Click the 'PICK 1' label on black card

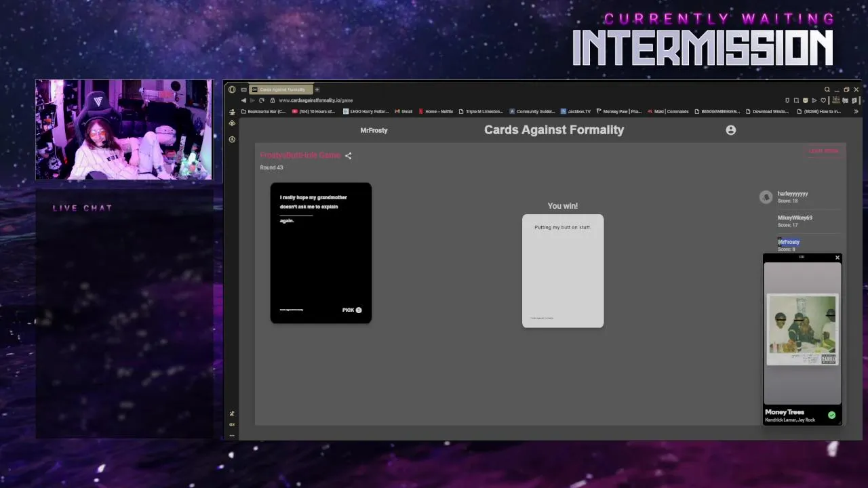tap(352, 310)
